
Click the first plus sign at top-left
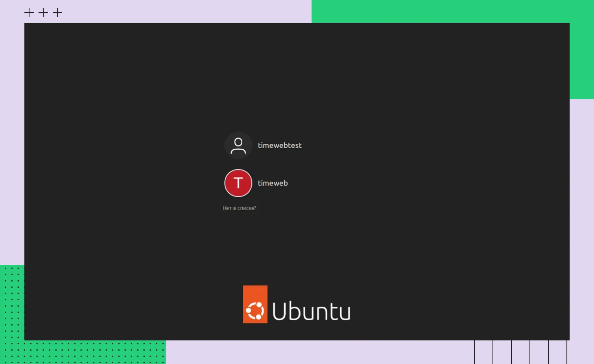pos(29,13)
